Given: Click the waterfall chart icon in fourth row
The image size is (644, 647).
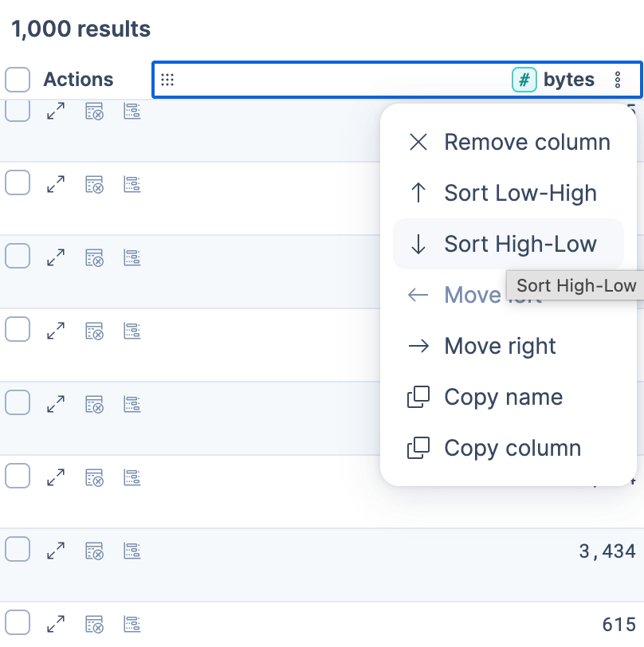Looking at the screenshot, I should [132, 331].
